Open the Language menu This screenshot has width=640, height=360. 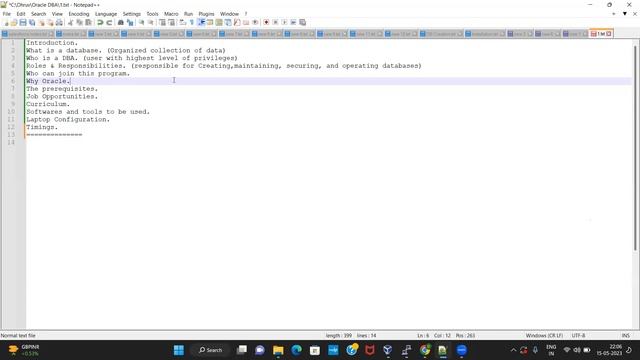[x=106, y=14]
